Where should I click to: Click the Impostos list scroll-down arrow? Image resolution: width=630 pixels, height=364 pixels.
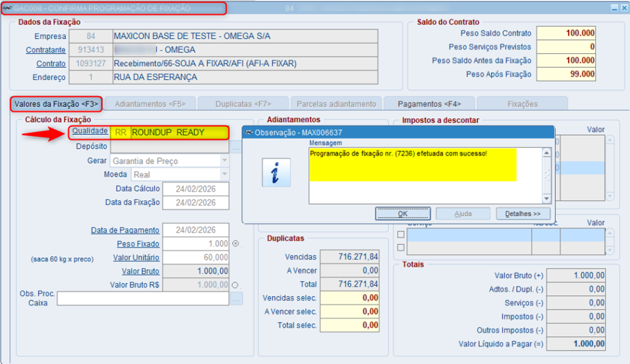point(610,197)
